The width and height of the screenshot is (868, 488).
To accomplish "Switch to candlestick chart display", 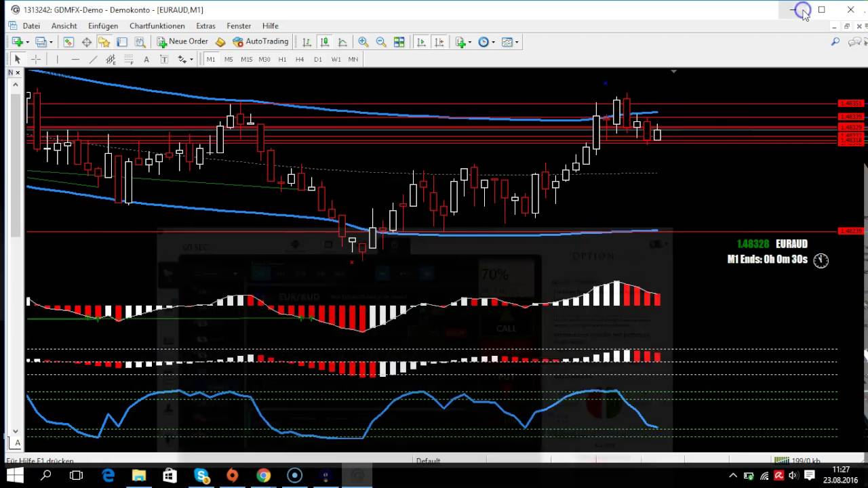I will click(x=324, y=42).
